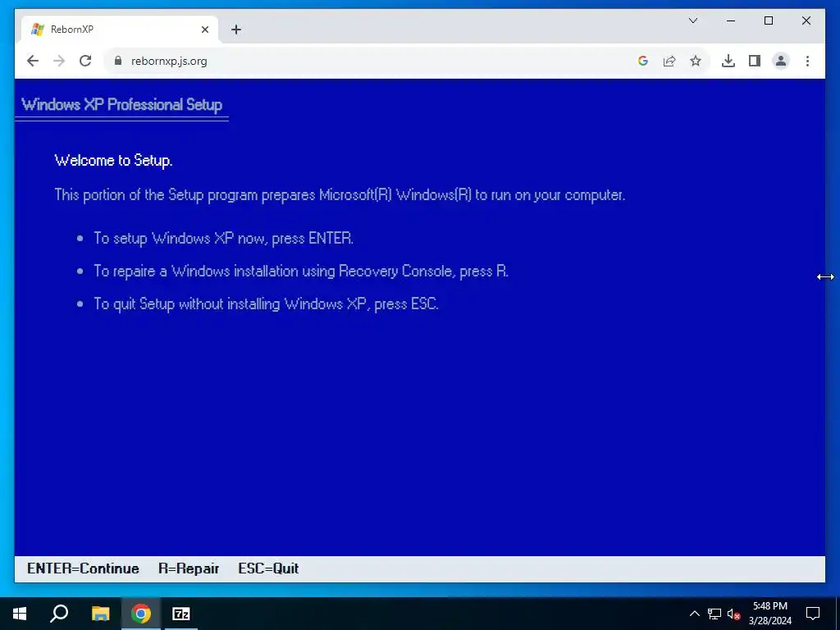The width and height of the screenshot is (840, 630).
Task: Click ENTER=Continue in the bottom bar
Action: click(x=83, y=568)
